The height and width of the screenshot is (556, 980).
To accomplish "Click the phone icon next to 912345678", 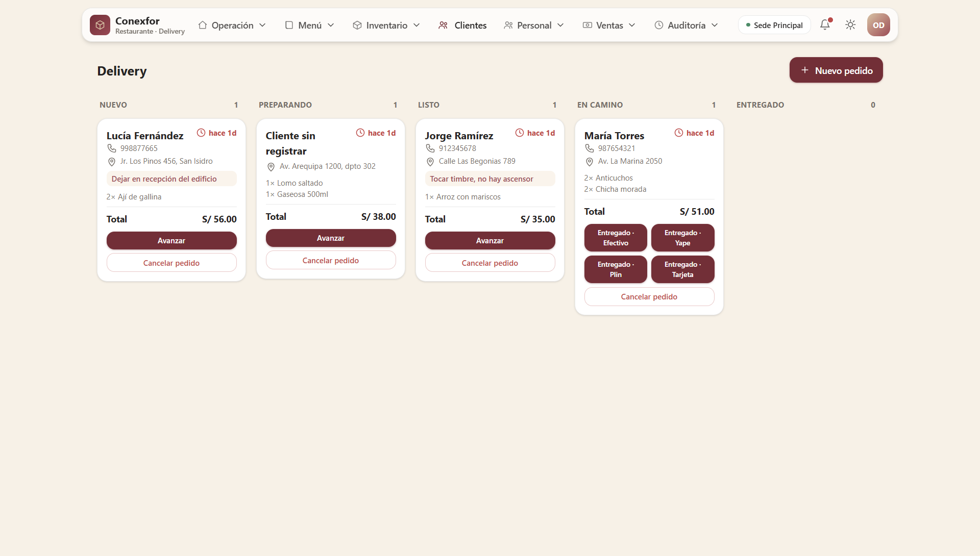I will pos(430,148).
